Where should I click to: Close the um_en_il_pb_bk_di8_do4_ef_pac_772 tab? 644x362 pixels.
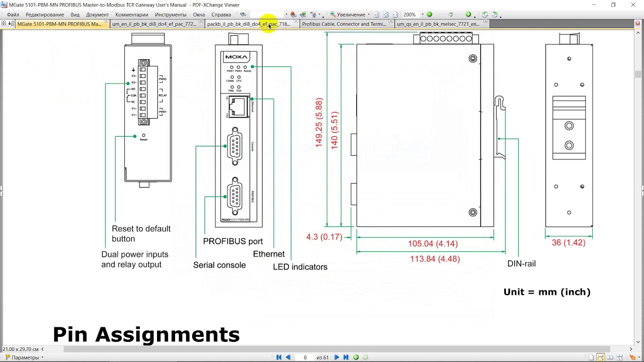[x=201, y=22]
